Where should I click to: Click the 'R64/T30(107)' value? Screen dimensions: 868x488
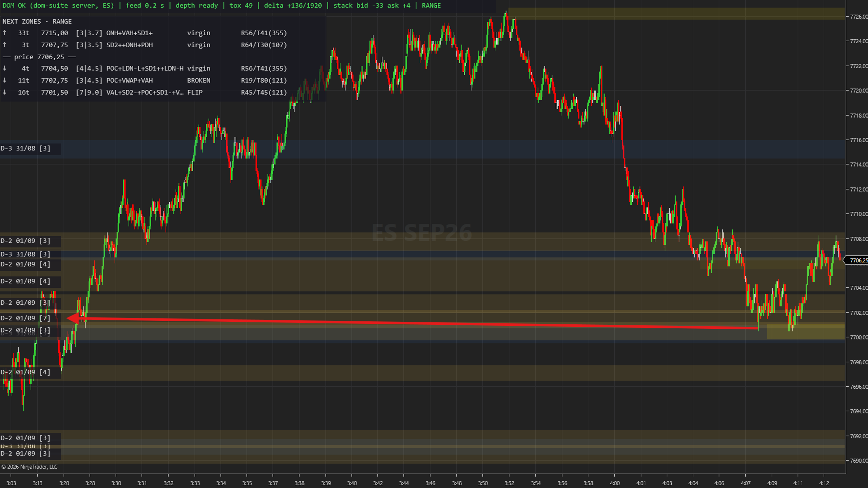[x=264, y=45]
